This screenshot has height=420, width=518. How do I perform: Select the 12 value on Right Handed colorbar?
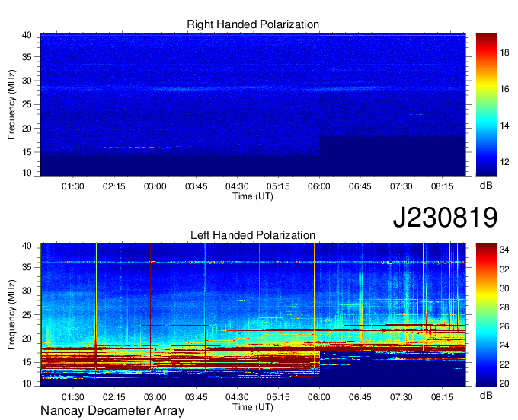504,162
